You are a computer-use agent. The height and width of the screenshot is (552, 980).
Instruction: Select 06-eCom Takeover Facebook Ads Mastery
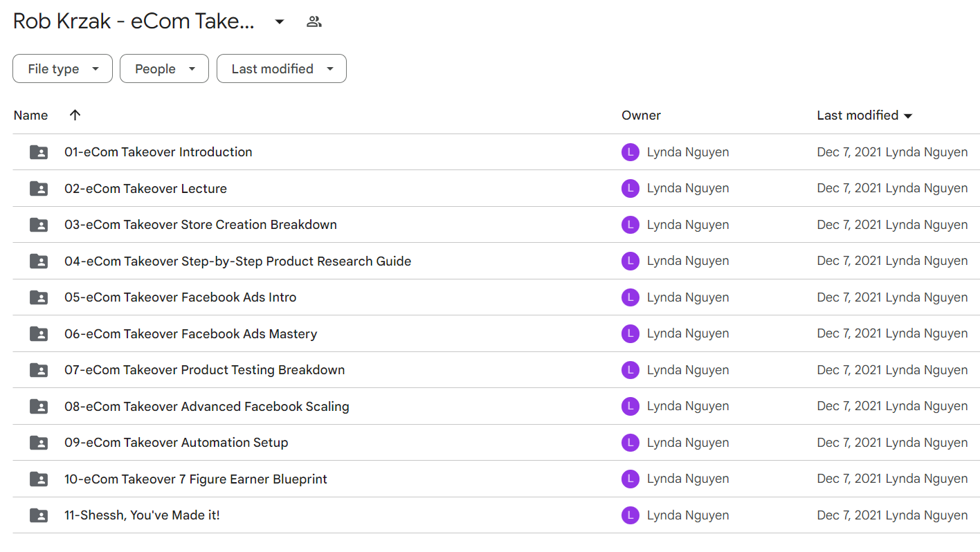[191, 333]
